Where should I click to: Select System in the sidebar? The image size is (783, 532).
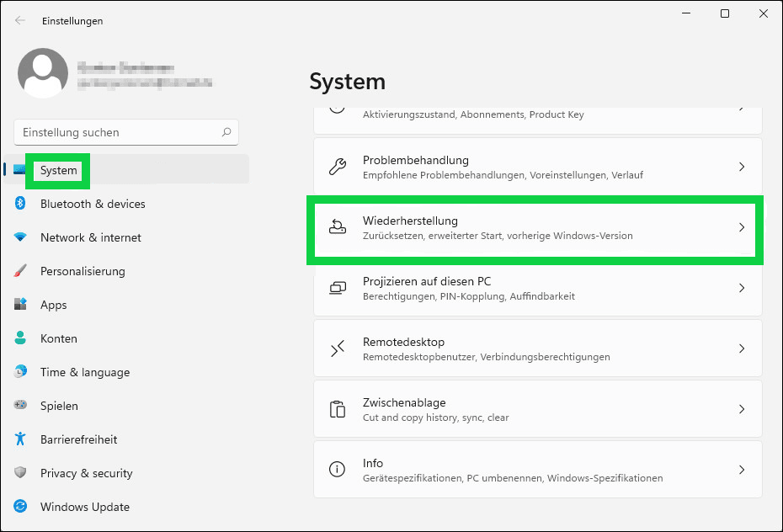tap(126, 170)
